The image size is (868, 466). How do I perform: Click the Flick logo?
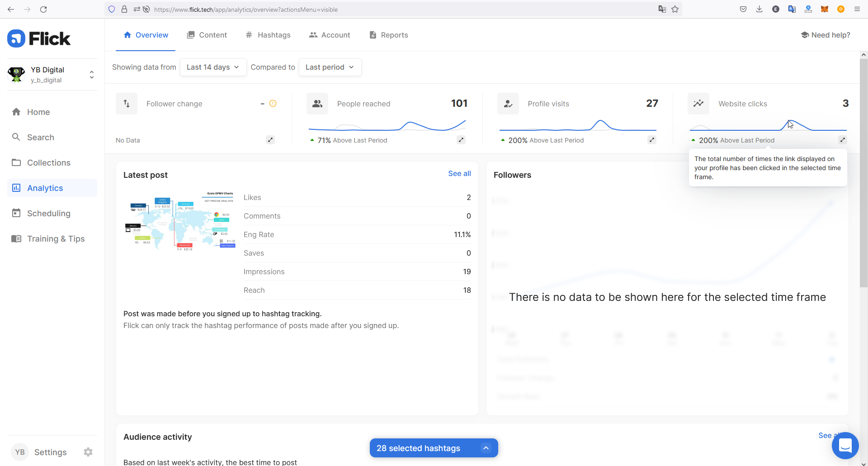pyautogui.click(x=39, y=39)
